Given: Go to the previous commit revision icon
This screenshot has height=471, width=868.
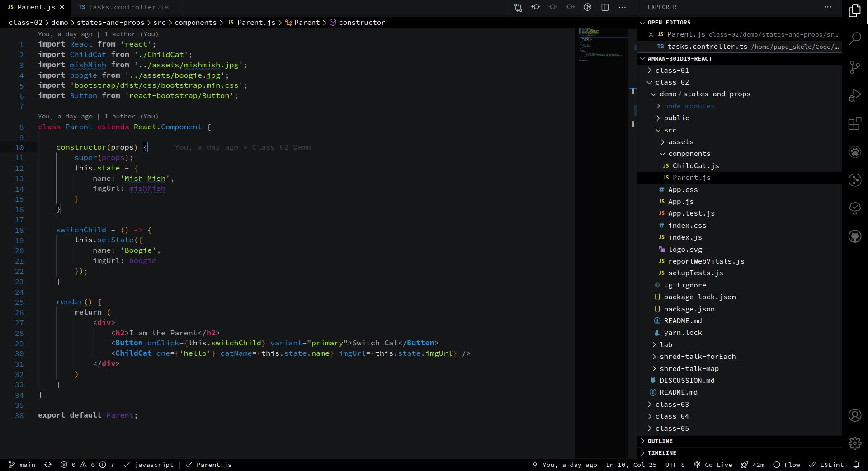Looking at the screenshot, I should (x=535, y=7).
